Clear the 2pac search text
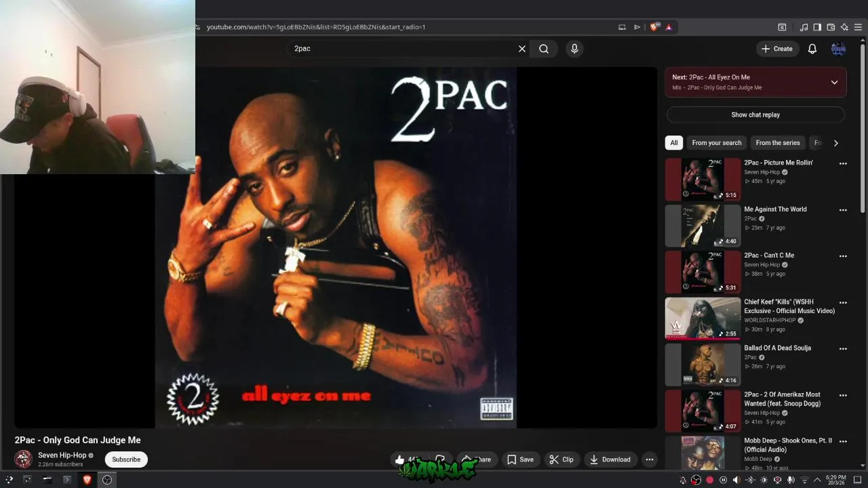The height and width of the screenshot is (488, 868). click(522, 49)
